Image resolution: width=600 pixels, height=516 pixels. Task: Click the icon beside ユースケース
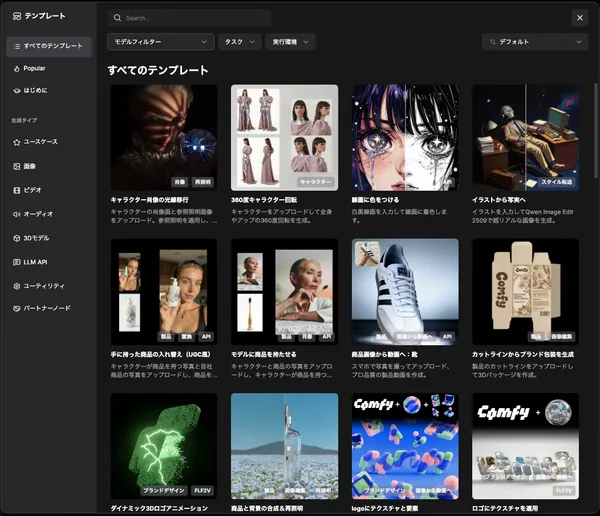pyautogui.click(x=17, y=142)
